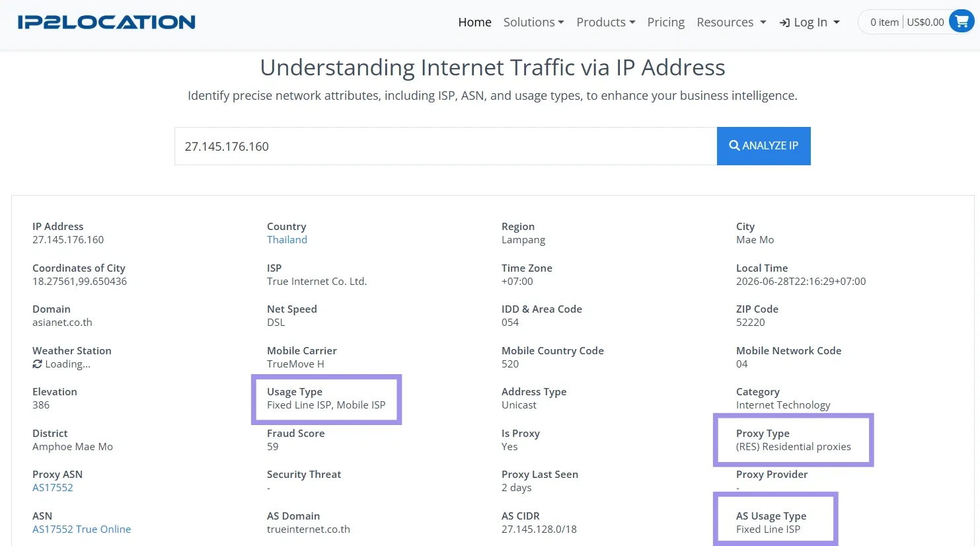
Task: Open the shopping cart icon
Action: (961, 22)
